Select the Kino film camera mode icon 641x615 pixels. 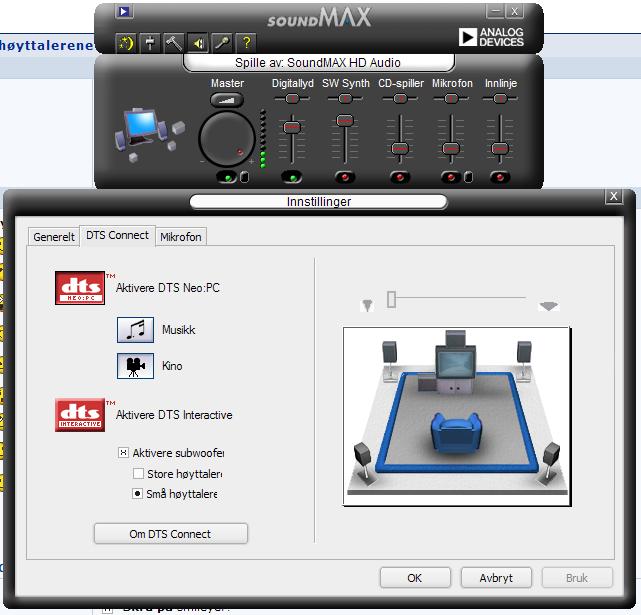coord(135,366)
